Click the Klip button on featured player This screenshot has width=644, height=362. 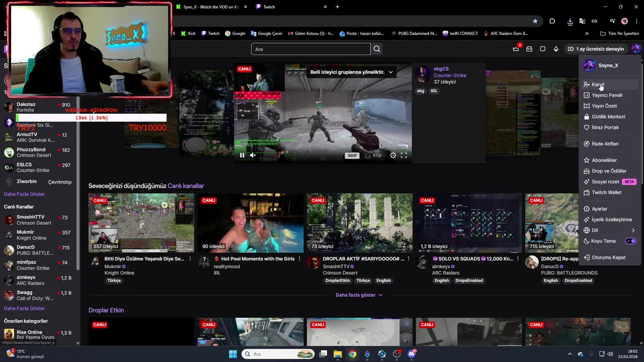tap(373, 155)
